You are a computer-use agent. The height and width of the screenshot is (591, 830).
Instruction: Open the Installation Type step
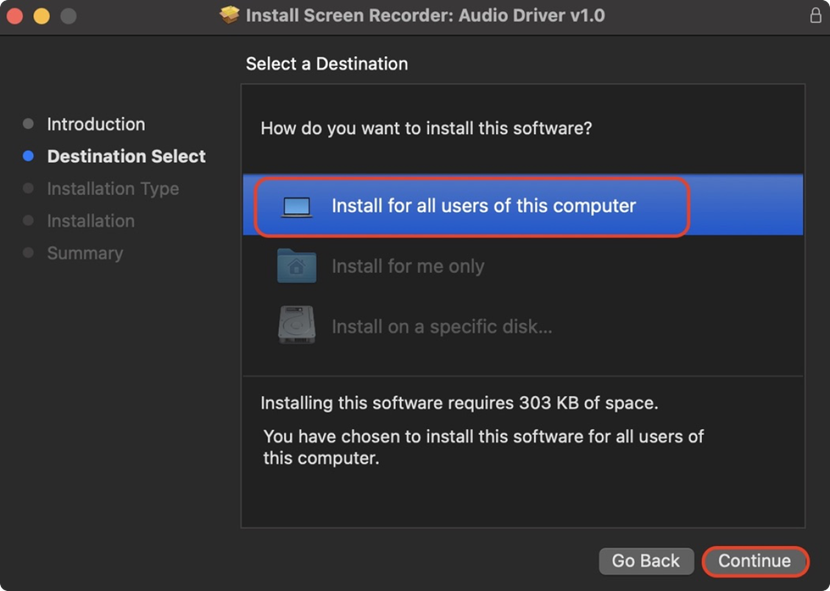[x=113, y=189]
